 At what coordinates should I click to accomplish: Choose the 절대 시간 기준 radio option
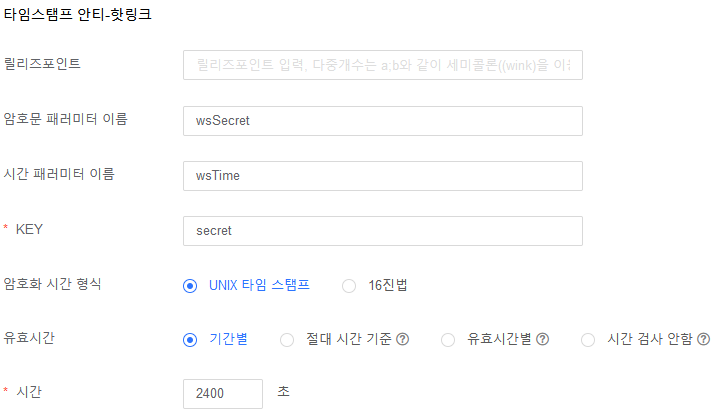coord(287,340)
